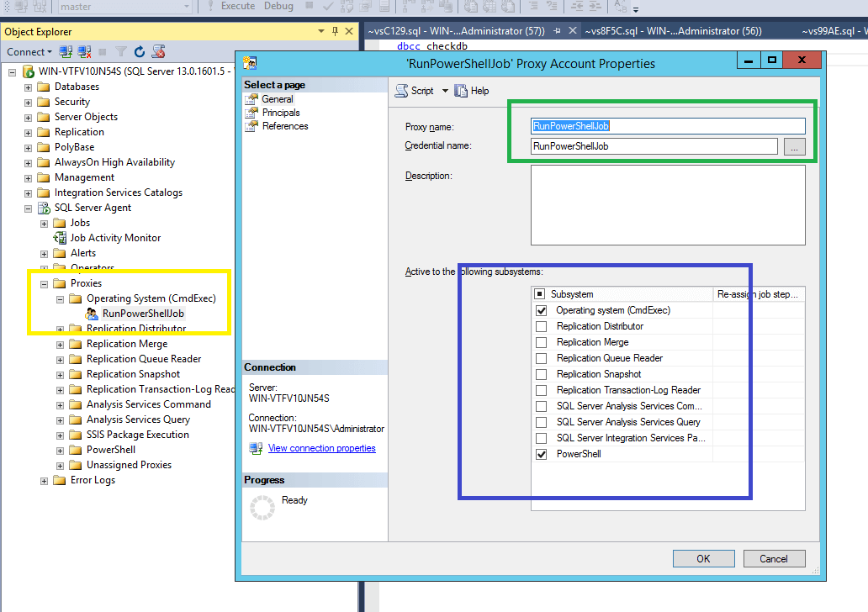
Task: Close the ~vsC129.sql tab
Action: pos(573,30)
